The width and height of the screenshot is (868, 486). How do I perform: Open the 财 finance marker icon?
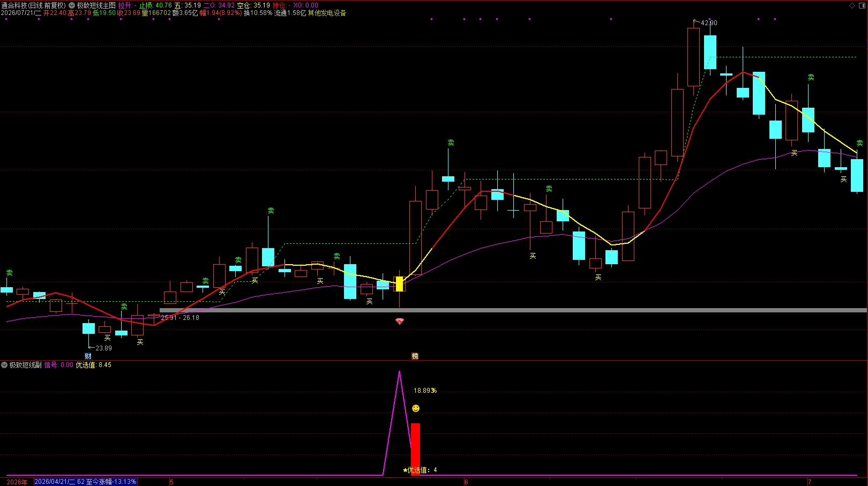[x=88, y=356]
